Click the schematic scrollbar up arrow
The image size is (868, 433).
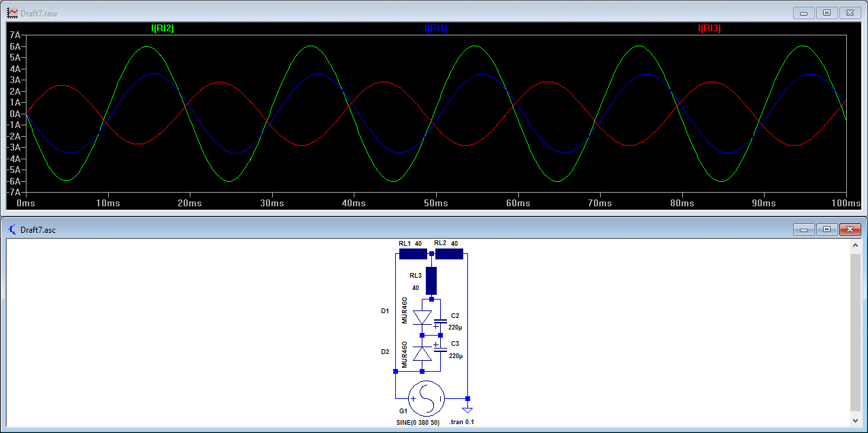tap(856, 246)
